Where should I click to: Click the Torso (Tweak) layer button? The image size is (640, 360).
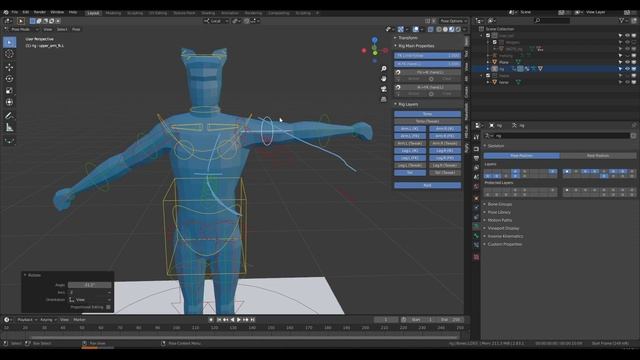pos(427,121)
